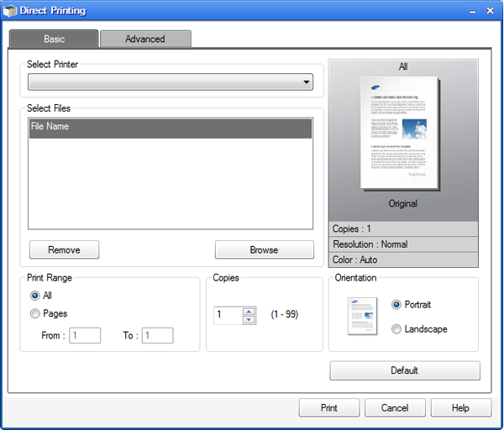
Task: Click the 'Color : Auto' summary row
Action: point(403,260)
